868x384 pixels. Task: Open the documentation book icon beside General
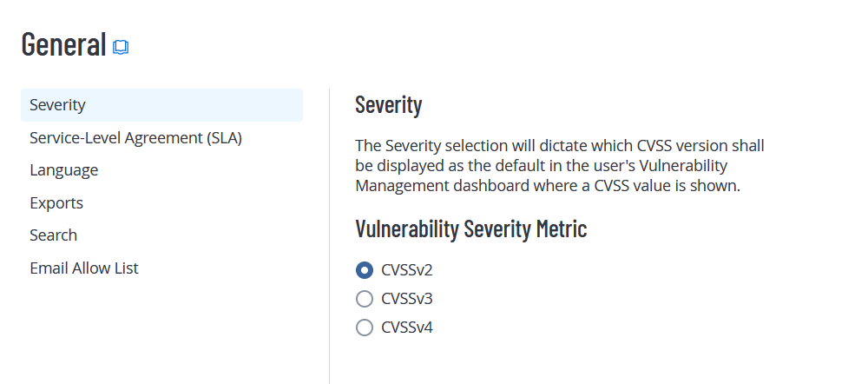[x=121, y=47]
